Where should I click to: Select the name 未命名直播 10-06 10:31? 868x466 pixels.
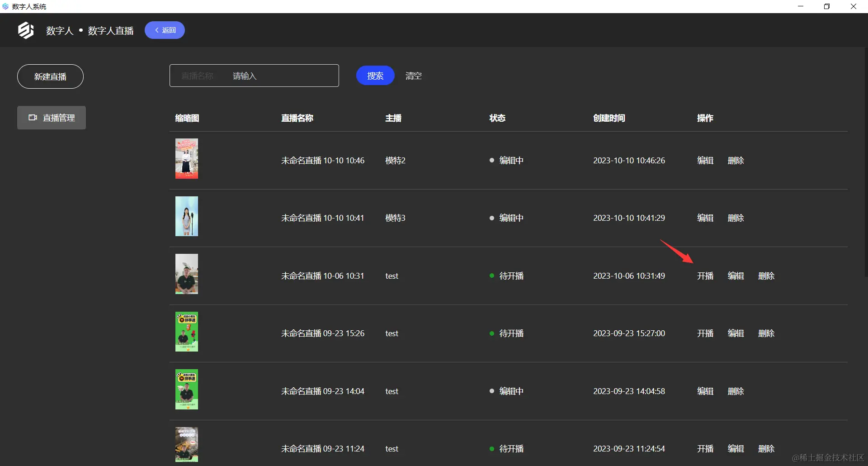[323, 276]
